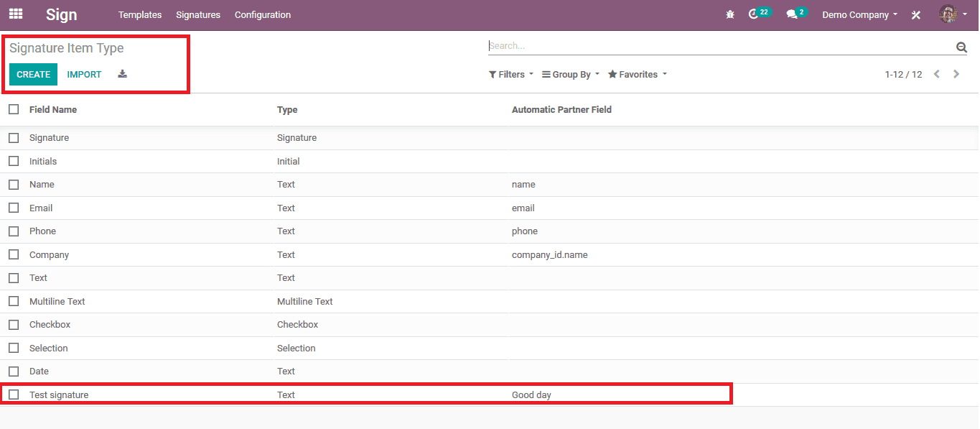980x429 pixels.
Task: Check the Initials row checkbox
Action: tap(14, 161)
